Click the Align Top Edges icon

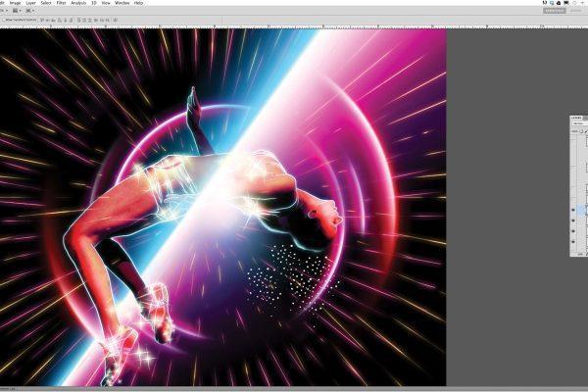pos(42,20)
